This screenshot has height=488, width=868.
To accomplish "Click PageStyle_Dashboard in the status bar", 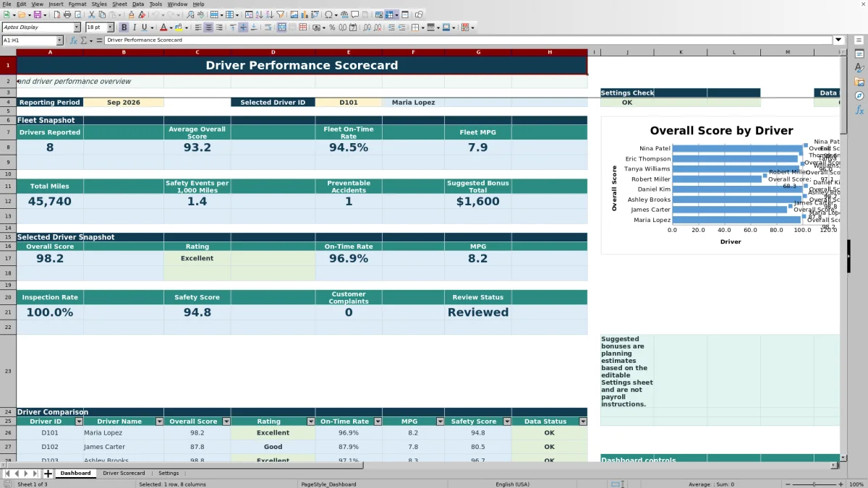I will pos(328,484).
